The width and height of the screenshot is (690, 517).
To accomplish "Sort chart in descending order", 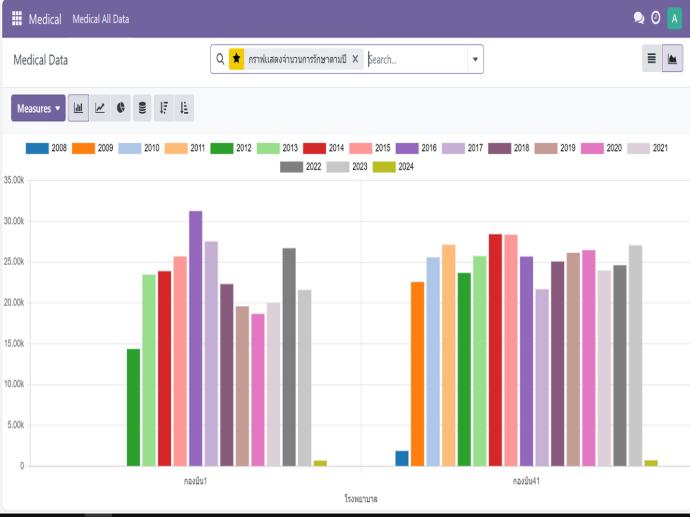I will 164,107.
